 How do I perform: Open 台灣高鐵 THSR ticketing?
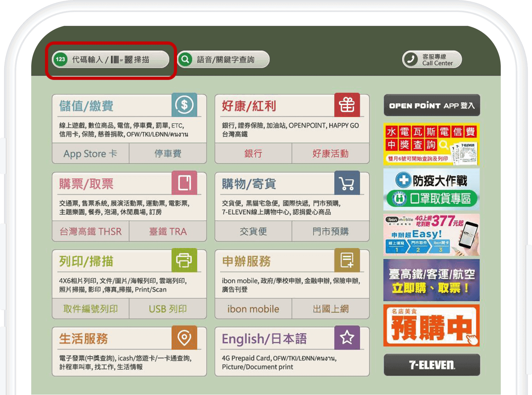click(90, 231)
